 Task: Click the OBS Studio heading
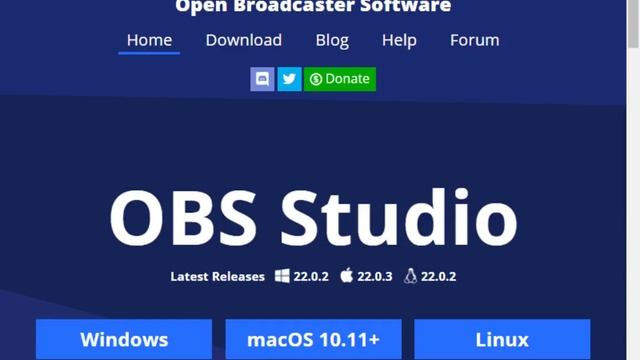(313, 218)
